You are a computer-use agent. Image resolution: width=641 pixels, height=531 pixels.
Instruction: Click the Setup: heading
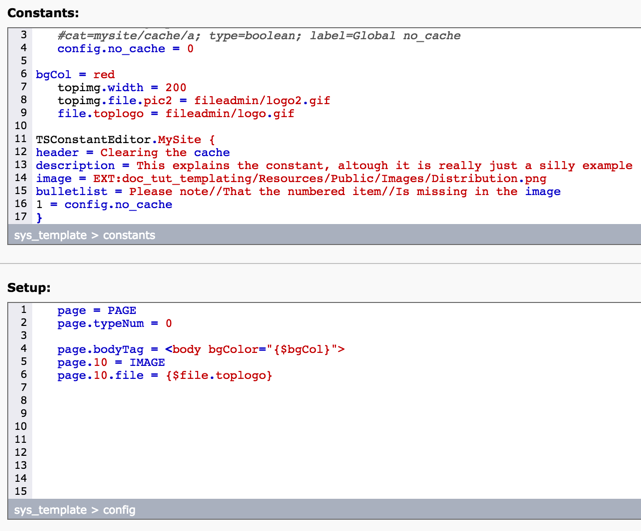pyautogui.click(x=29, y=287)
